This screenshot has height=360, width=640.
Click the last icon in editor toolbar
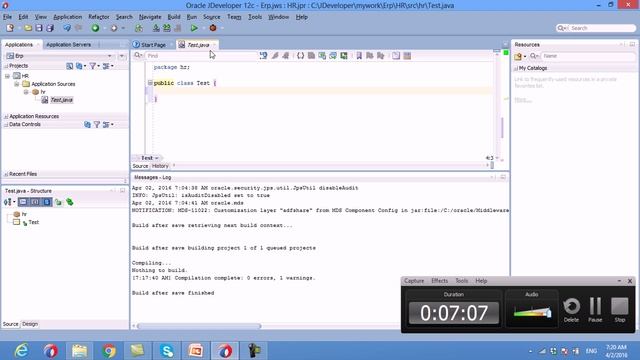pos(407,56)
